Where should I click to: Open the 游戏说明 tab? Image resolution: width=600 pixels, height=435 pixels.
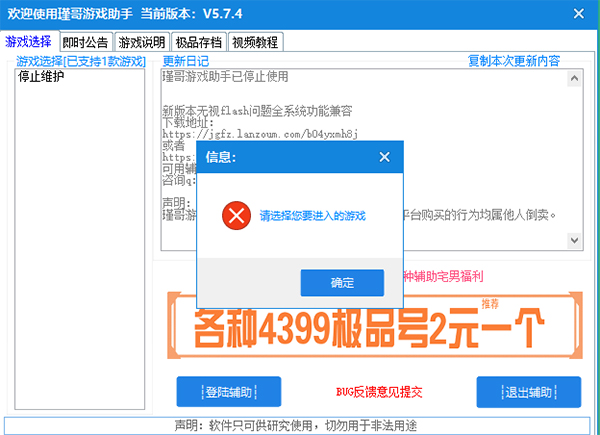pyautogui.click(x=142, y=42)
